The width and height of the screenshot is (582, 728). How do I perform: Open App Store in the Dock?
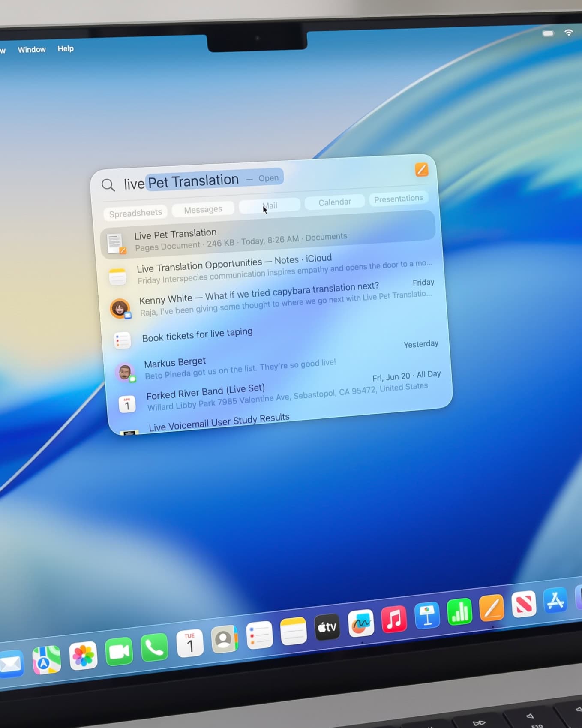click(x=555, y=600)
